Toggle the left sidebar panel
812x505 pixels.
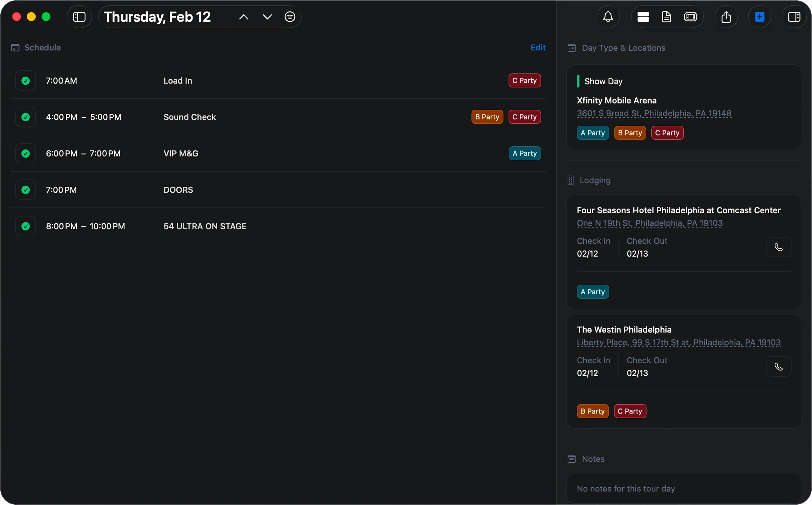tap(79, 16)
